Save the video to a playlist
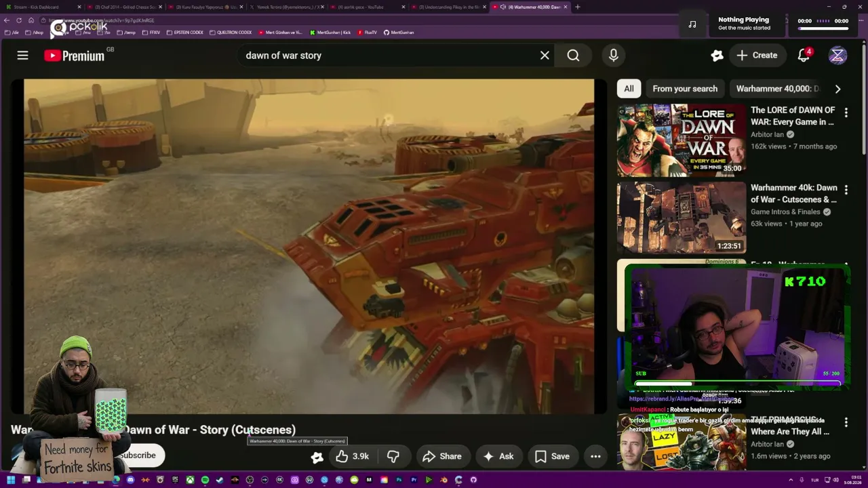Image resolution: width=868 pixels, height=488 pixels. (552, 456)
